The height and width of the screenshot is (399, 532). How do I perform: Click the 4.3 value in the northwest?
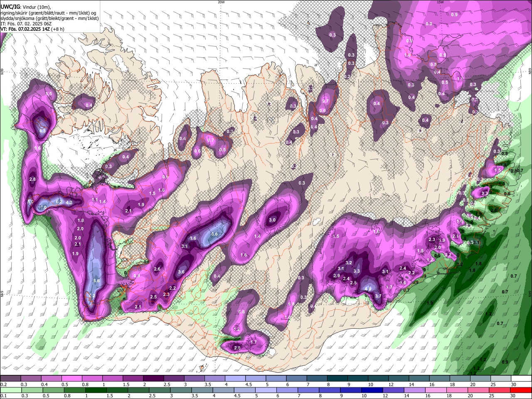point(42,131)
